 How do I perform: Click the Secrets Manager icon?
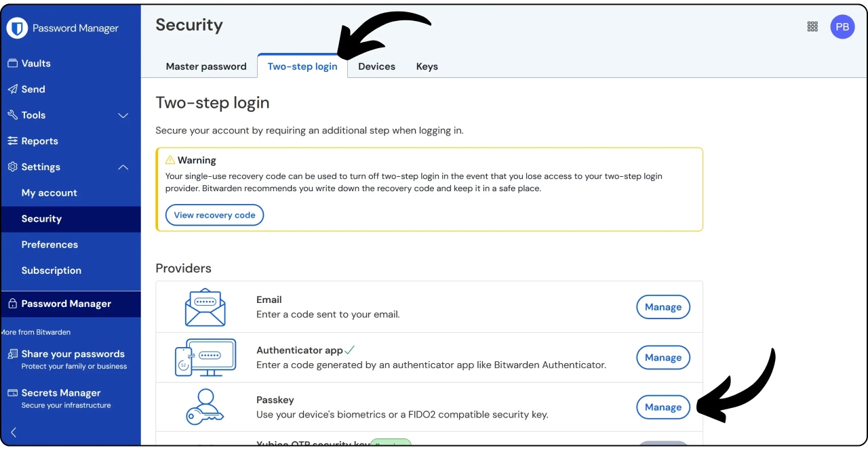[12, 393]
